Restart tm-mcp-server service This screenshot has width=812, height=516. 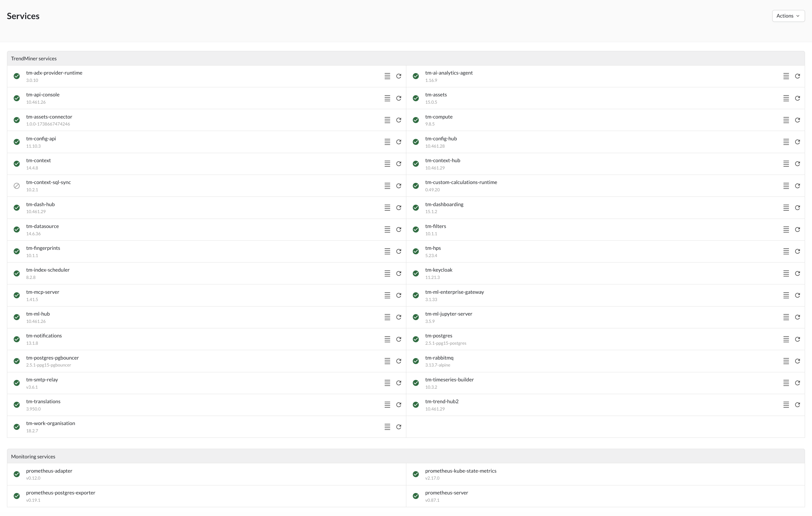pos(399,295)
